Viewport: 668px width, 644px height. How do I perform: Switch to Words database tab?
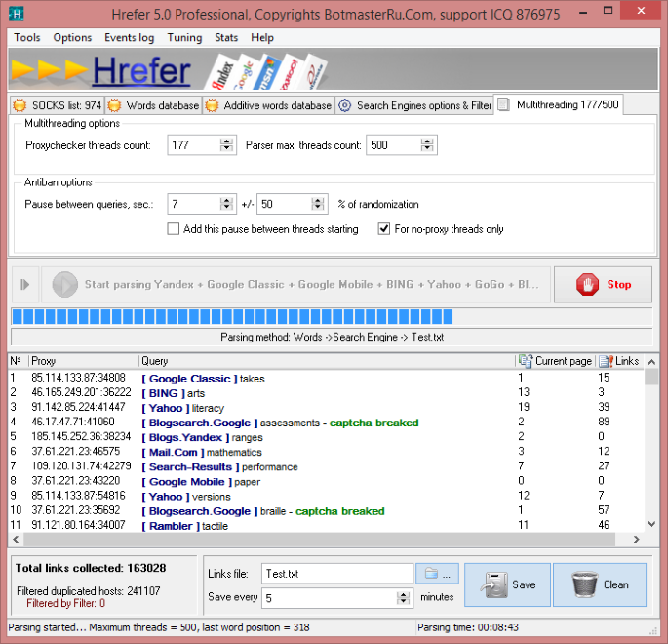pyautogui.click(x=153, y=105)
